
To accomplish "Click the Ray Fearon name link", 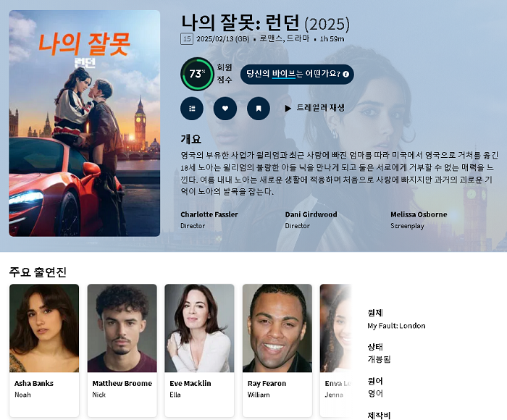I will (x=267, y=383).
